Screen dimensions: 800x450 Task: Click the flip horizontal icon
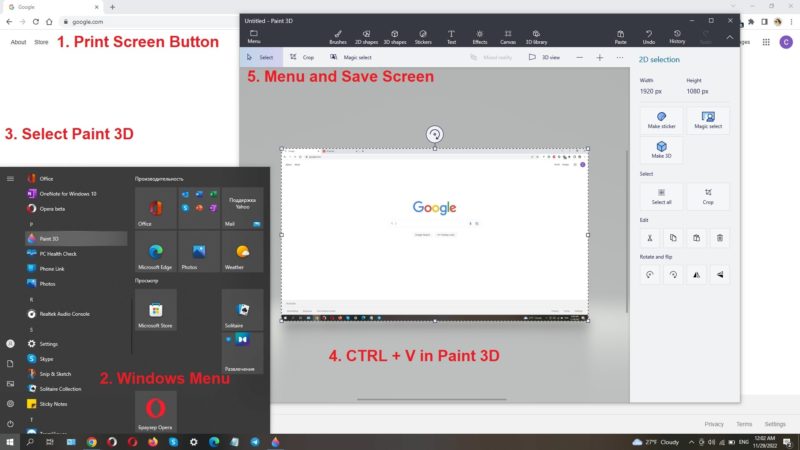(696, 275)
